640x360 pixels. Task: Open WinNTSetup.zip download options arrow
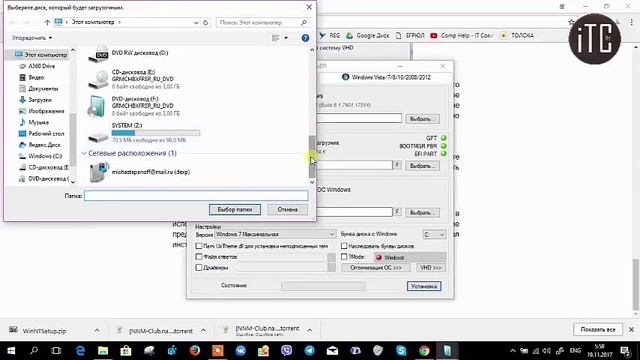(x=97, y=330)
